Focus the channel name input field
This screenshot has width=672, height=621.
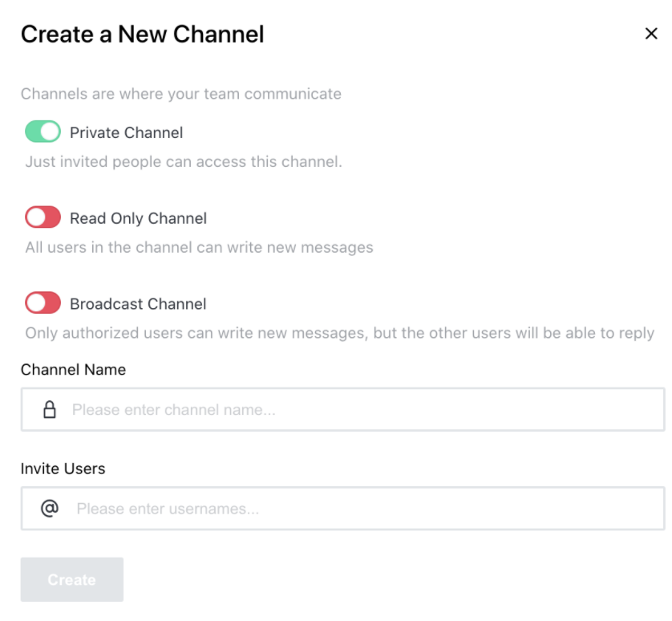coord(361,410)
